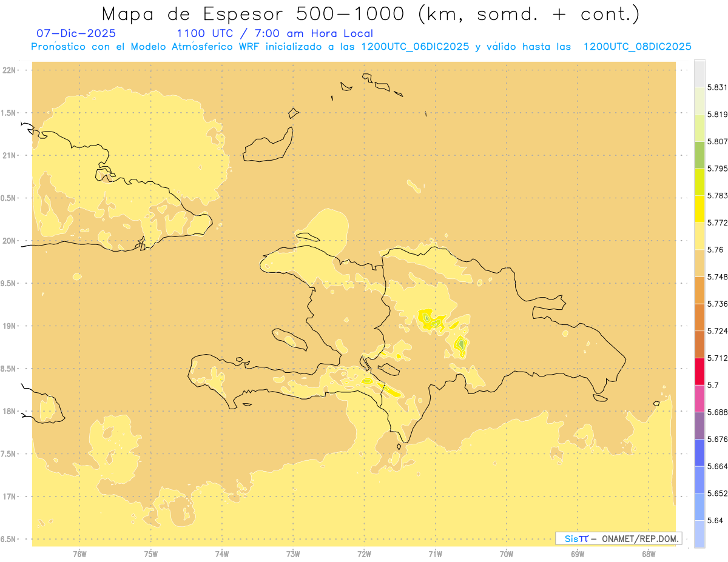This screenshot has width=728, height=562.
Task: Click the legend value "5.795"
Action: [x=717, y=169]
